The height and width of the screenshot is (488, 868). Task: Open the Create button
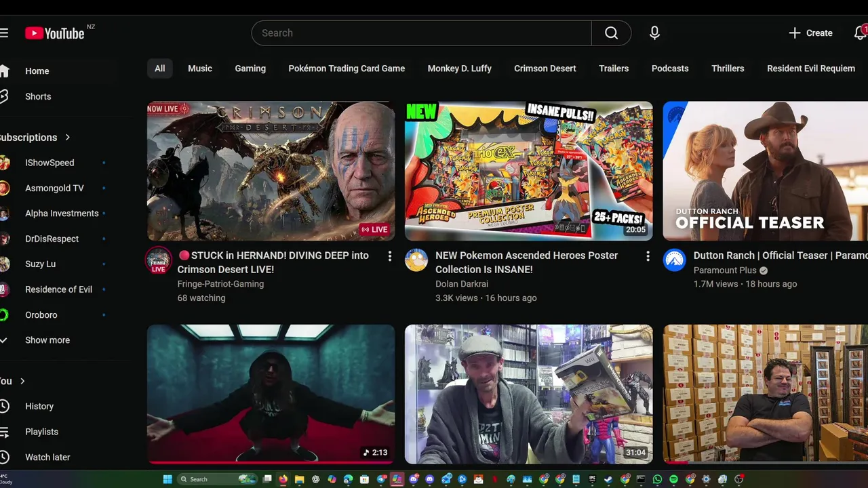[810, 33]
